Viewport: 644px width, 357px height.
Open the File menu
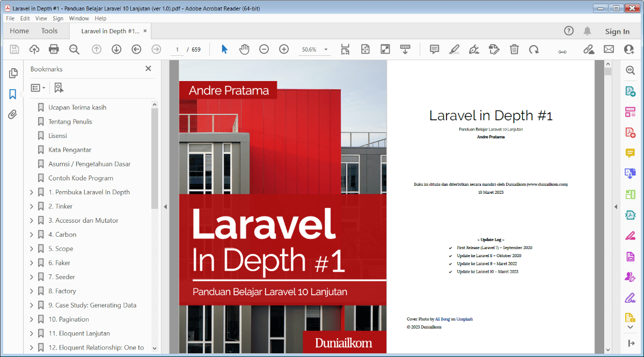10,18
